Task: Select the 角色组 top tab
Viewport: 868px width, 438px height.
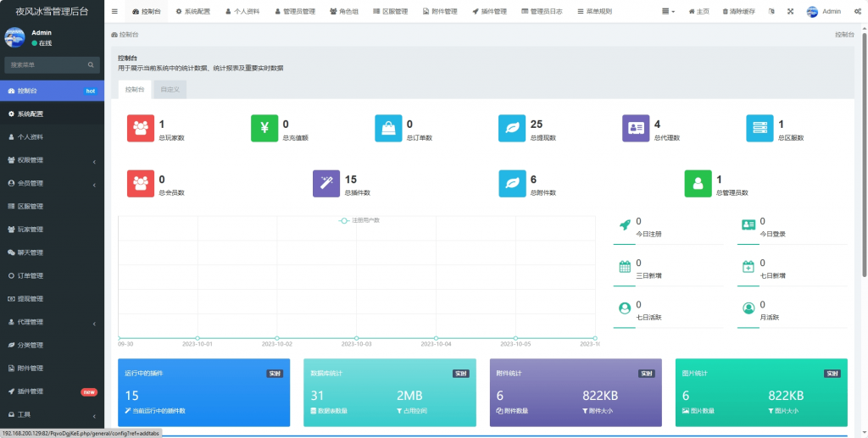Action: pos(344,11)
